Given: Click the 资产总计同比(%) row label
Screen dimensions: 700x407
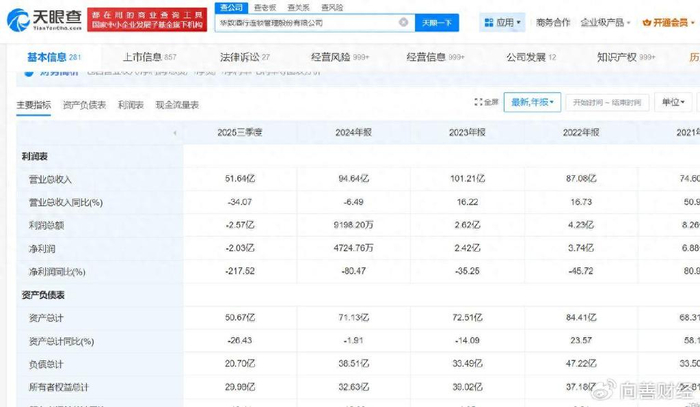Looking at the screenshot, I should (x=62, y=341).
